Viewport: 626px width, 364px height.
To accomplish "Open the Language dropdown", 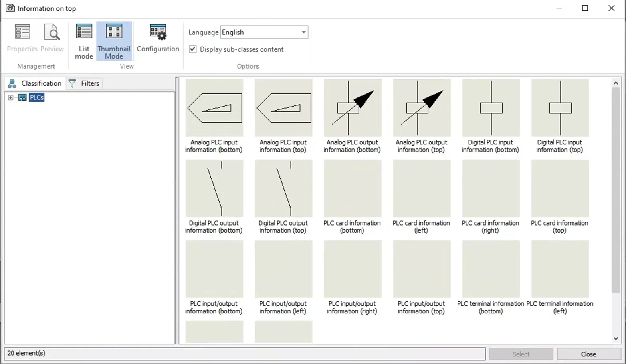I will 264,32.
